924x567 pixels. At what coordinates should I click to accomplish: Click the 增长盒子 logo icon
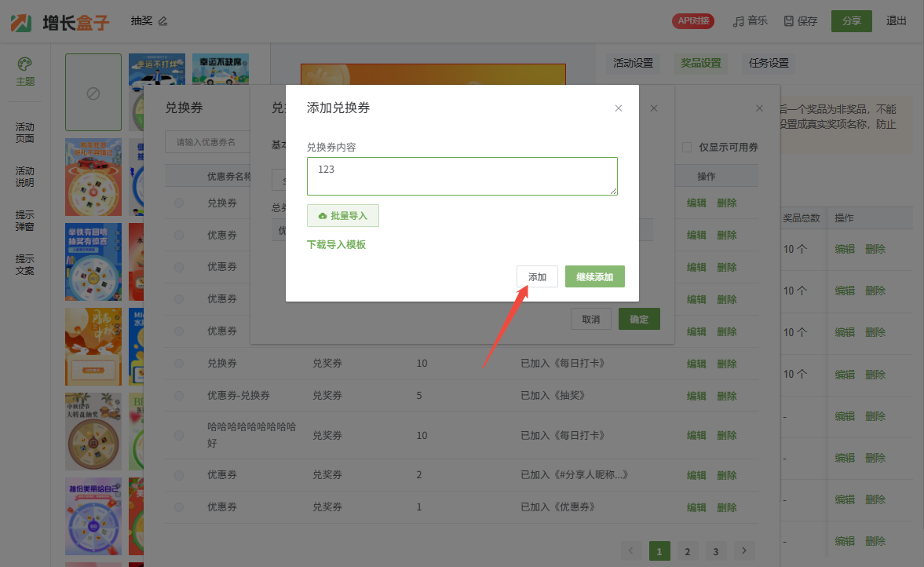pyautogui.click(x=21, y=23)
